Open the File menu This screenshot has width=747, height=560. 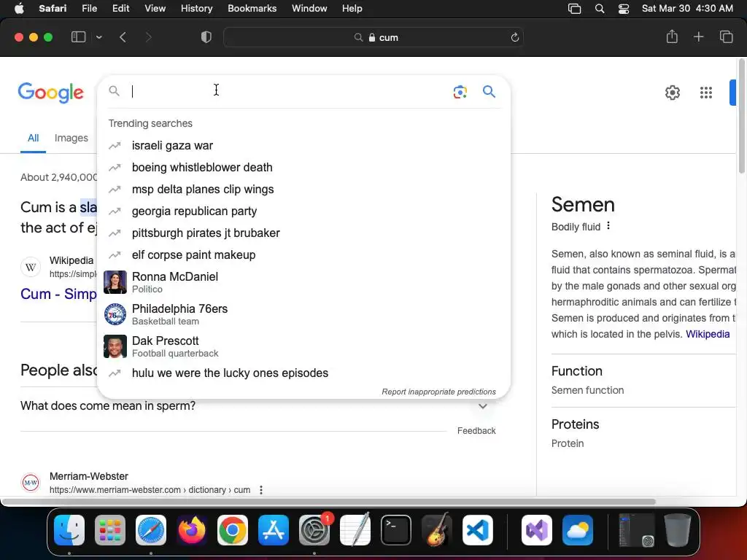pyautogui.click(x=89, y=9)
